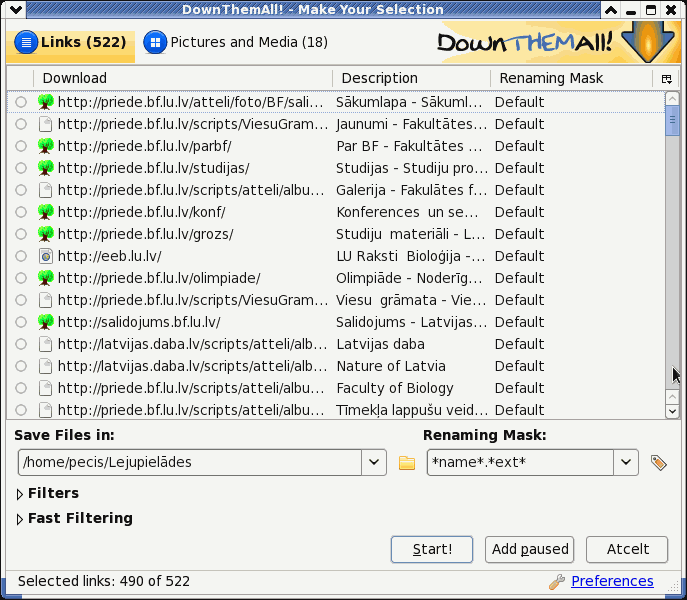
Task: Toggle selection for the Sākumlapa link
Action: 21,102
